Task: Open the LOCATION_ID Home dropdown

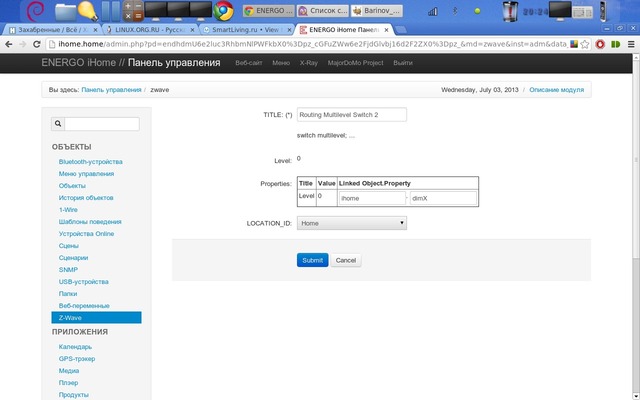Action: (x=352, y=224)
